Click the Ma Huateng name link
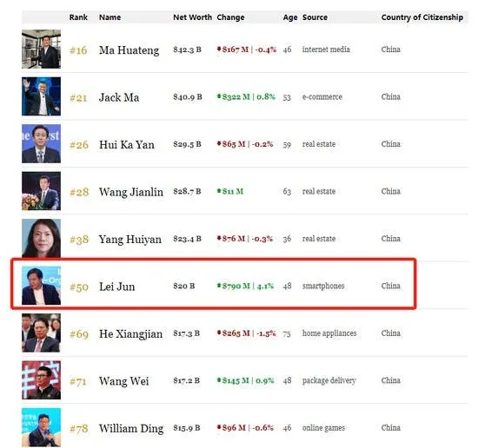 coord(129,50)
